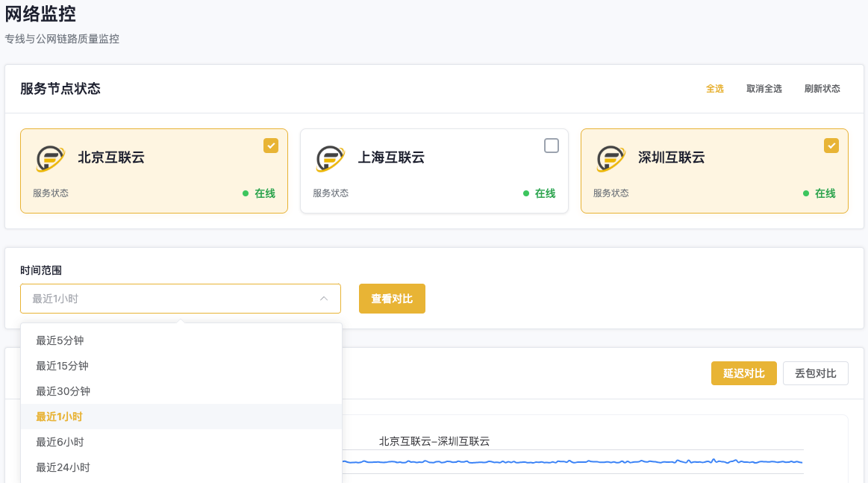Click the 北京互联云 green online status dot
Screen dimensions: 868x483
pyautogui.click(x=246, y=193)
